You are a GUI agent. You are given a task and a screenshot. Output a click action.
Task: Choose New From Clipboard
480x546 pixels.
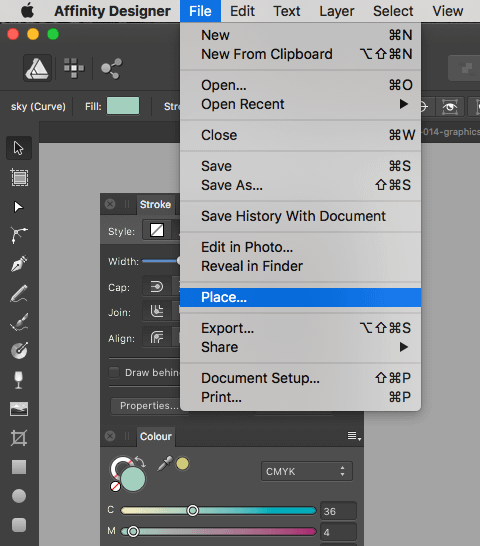300,54
